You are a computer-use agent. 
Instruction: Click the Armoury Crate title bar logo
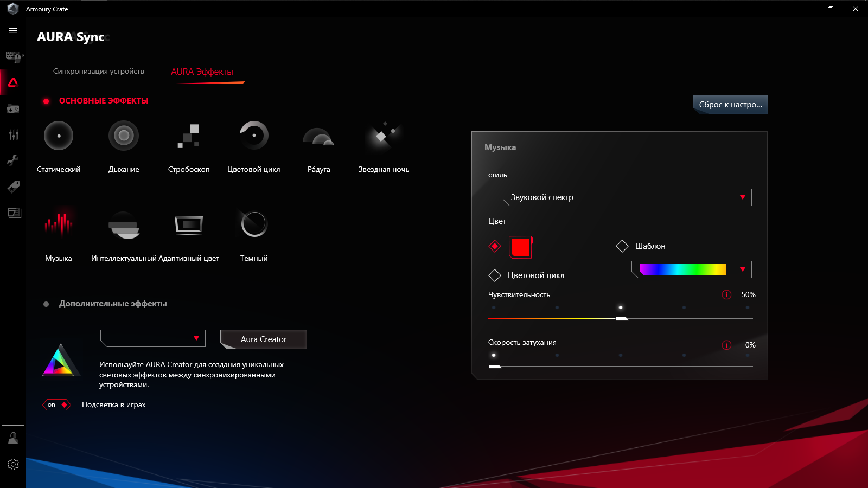pyautogui.click(x=13, y=9)
